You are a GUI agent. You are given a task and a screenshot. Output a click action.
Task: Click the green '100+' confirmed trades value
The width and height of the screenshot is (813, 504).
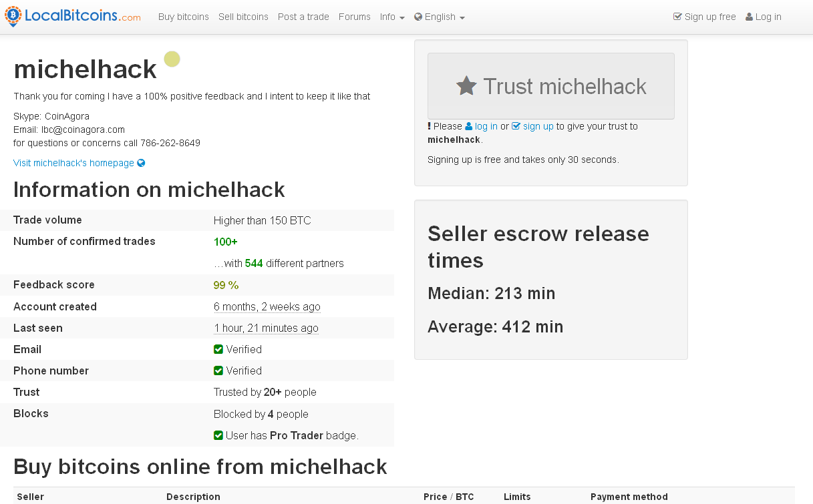click(x=226, y=242)
